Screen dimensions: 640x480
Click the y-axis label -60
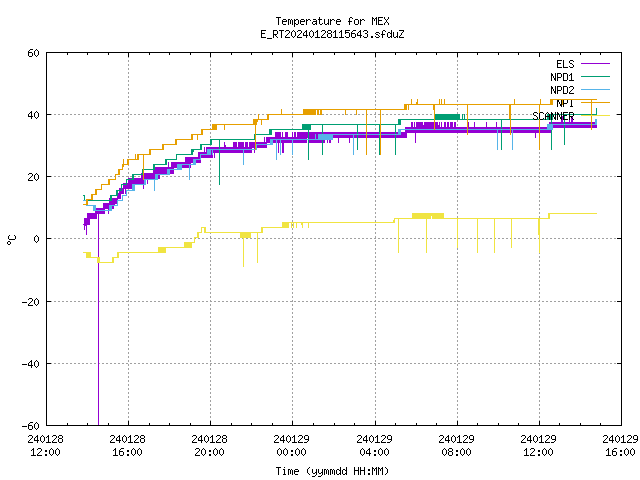[31, 426]
